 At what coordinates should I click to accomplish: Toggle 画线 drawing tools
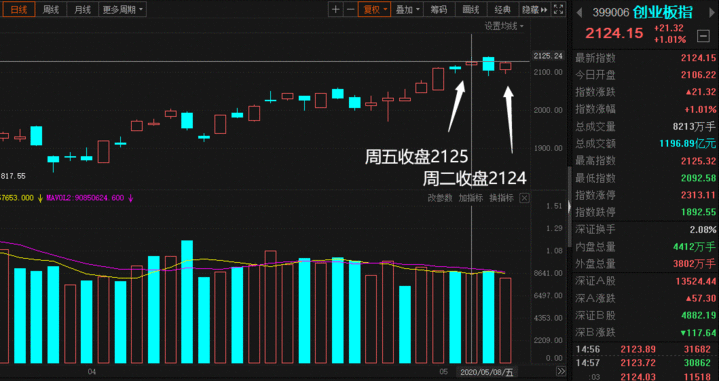point(471,9)
